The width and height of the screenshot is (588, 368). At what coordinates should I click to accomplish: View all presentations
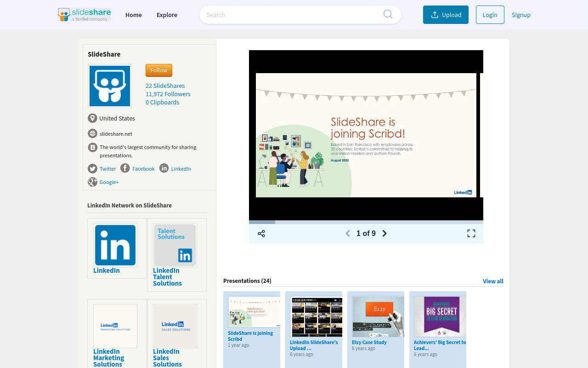pyautogui.click(x=493, y=281)
